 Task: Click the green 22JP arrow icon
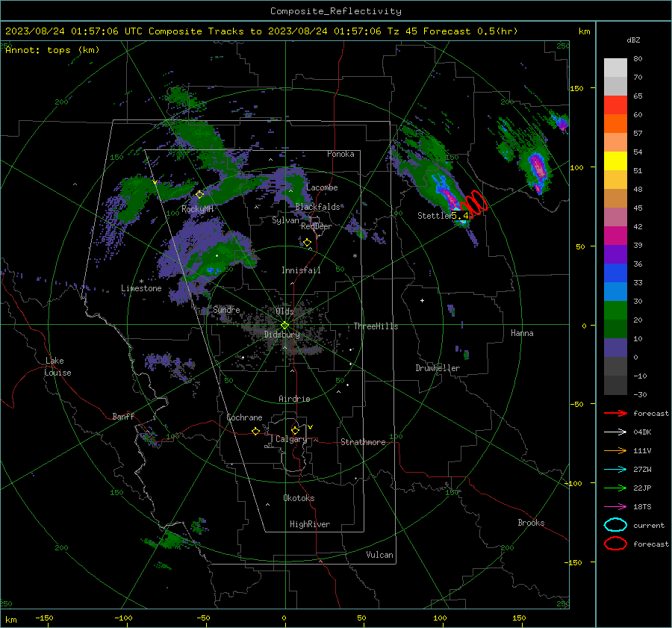pos(615,488)
